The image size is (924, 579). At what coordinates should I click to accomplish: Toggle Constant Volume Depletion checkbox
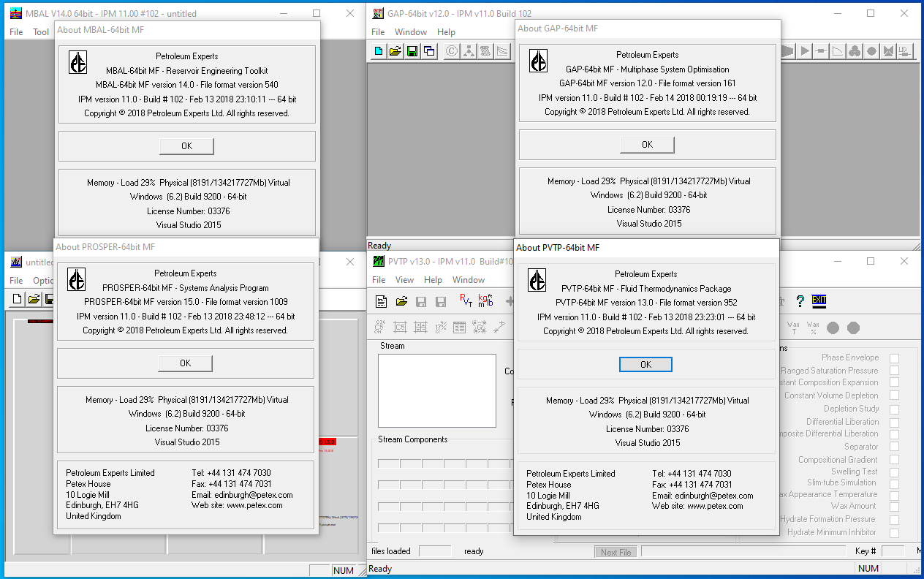(x=894, y=396)
